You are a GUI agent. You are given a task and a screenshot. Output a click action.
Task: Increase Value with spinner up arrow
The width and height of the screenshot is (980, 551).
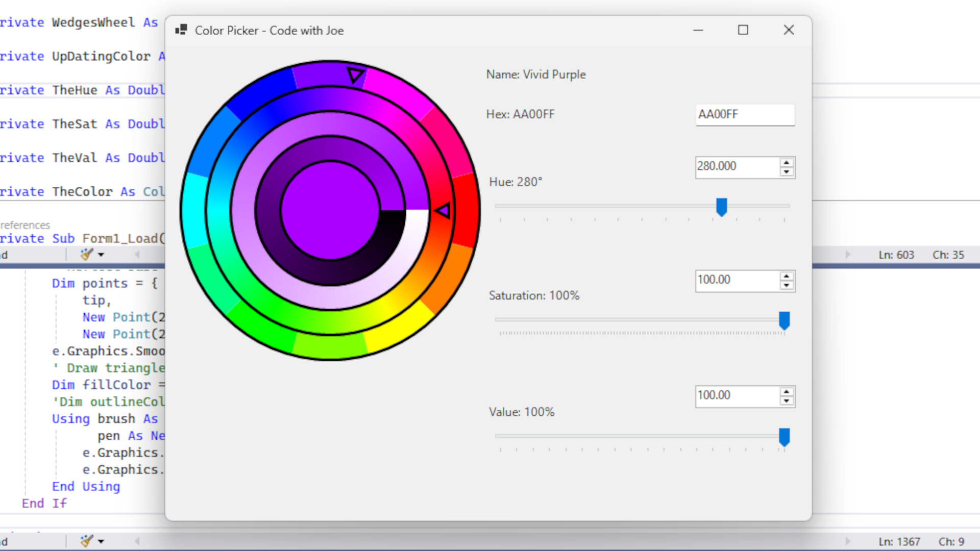click(x=787, y=392)
